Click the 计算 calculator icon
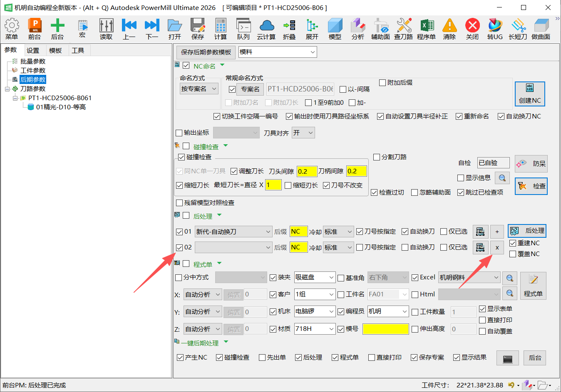This screenshot has width=561, height=392. pyautogui.click(x=221, y=29)
